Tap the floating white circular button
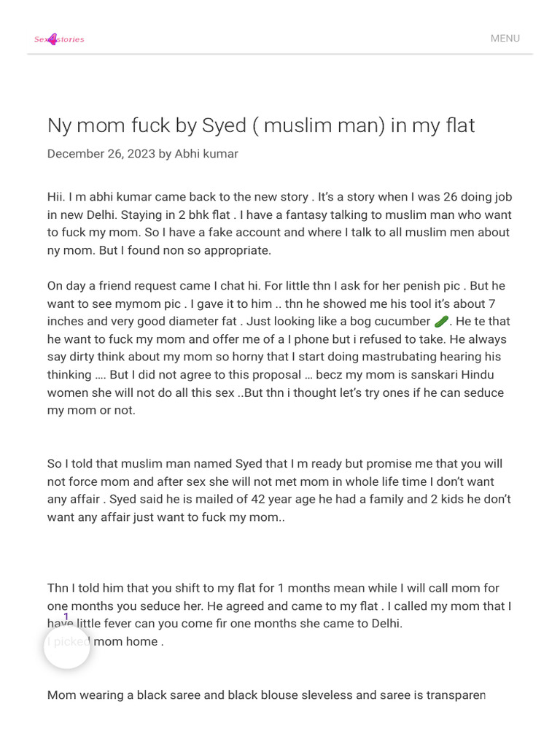The height and width of the screenshot is (747, 560). point(66,646)
